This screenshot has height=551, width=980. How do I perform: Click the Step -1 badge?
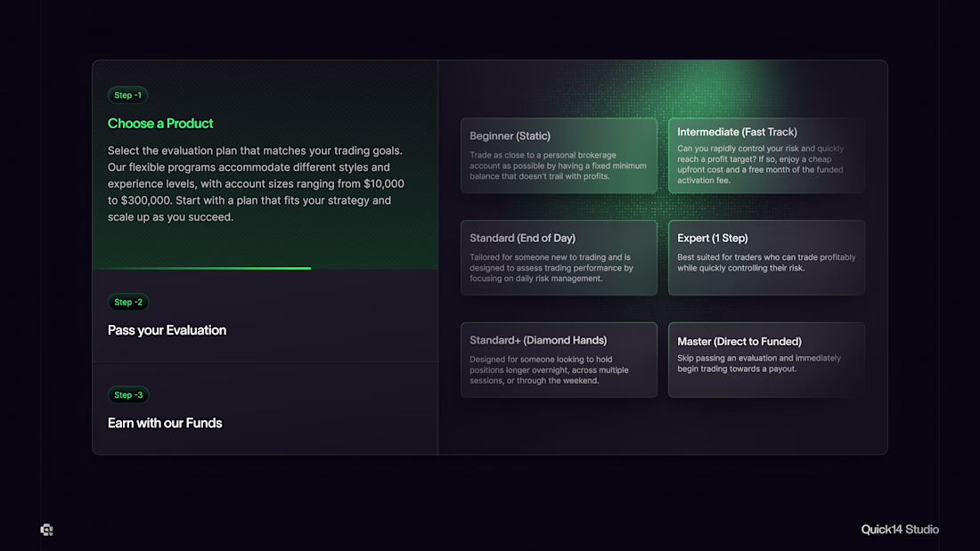pyautogui.click(x=128, y=95)
